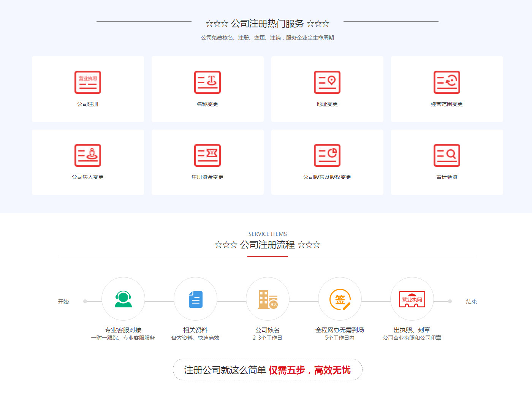The width and height of the screenshot is (532, 394).
Task: Click the end dot of the process timeline
Action: point(450,301)
